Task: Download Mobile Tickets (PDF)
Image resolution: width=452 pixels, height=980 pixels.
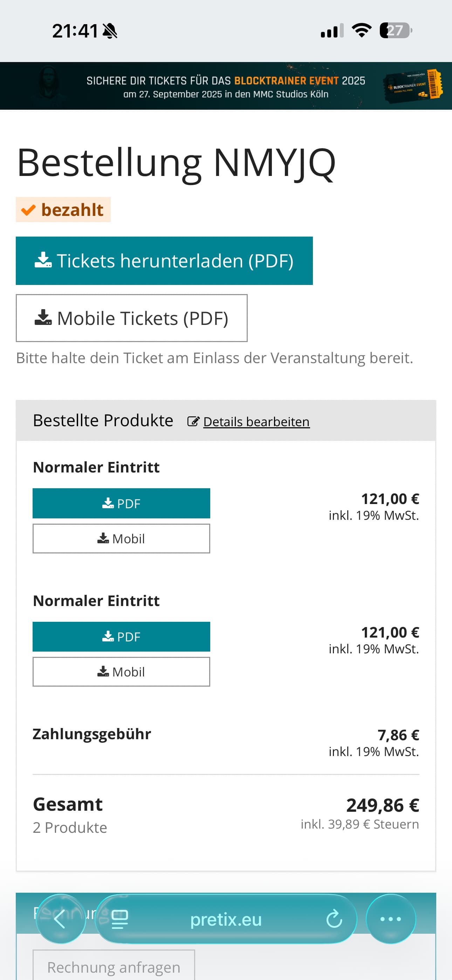Action: coord(132,318)
